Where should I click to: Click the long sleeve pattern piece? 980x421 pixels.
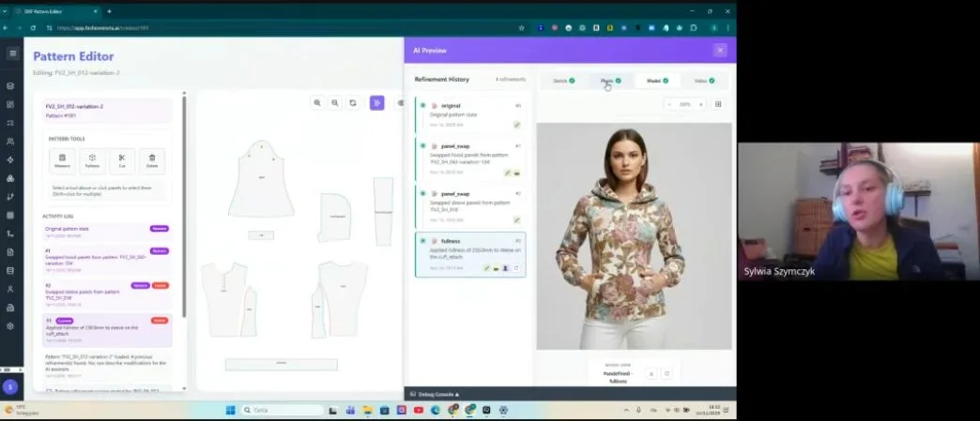383,211
